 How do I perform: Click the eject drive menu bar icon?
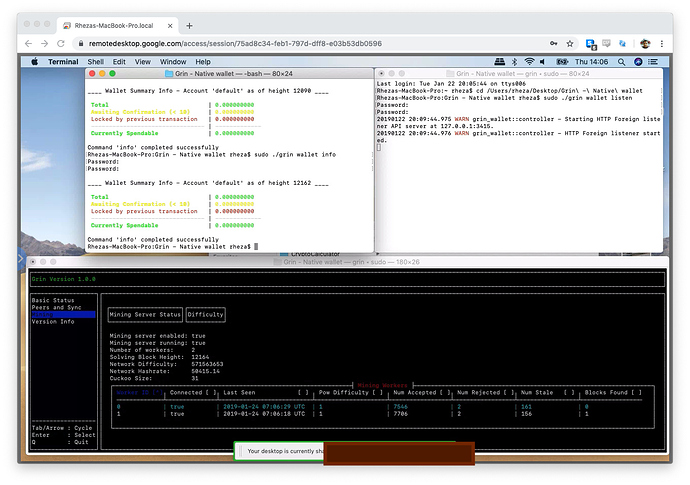click(499, 62)
